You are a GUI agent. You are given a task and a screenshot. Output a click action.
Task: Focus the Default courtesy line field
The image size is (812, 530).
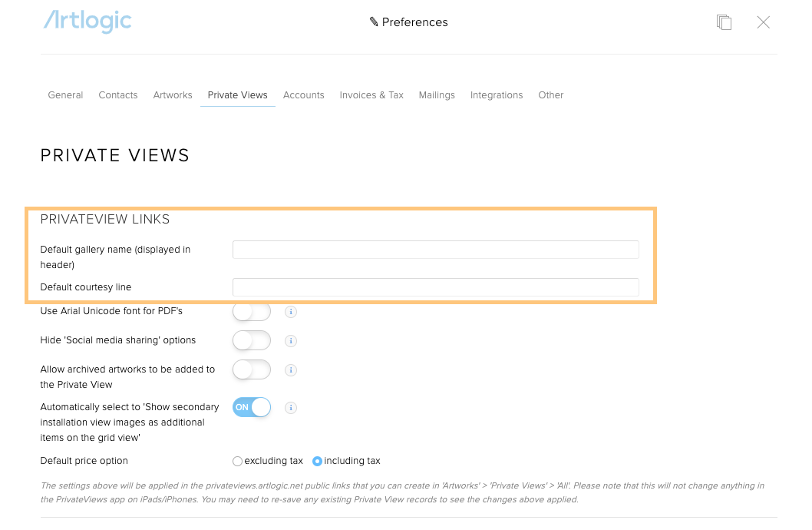click(435, 287)
